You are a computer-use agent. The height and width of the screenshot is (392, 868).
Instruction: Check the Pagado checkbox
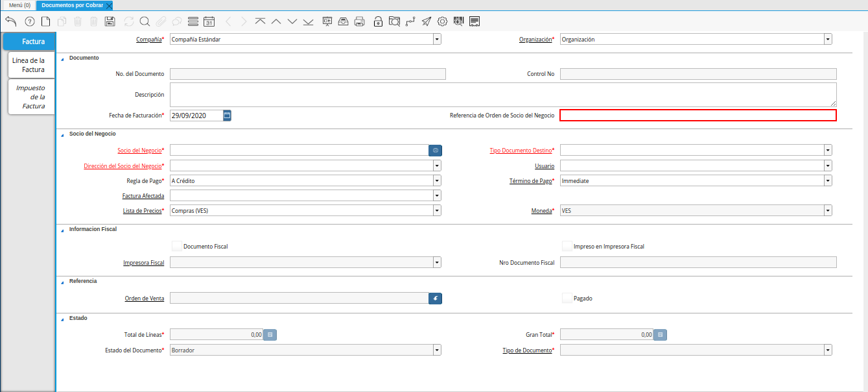tap(567, 298)
